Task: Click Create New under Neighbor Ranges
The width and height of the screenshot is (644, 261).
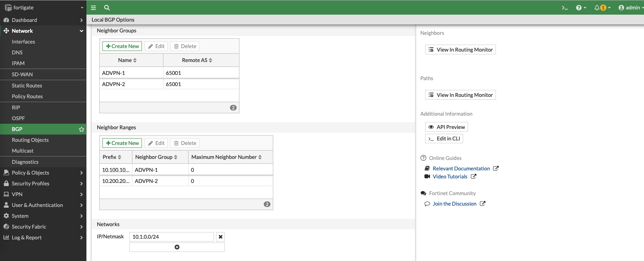Action: 122,143
